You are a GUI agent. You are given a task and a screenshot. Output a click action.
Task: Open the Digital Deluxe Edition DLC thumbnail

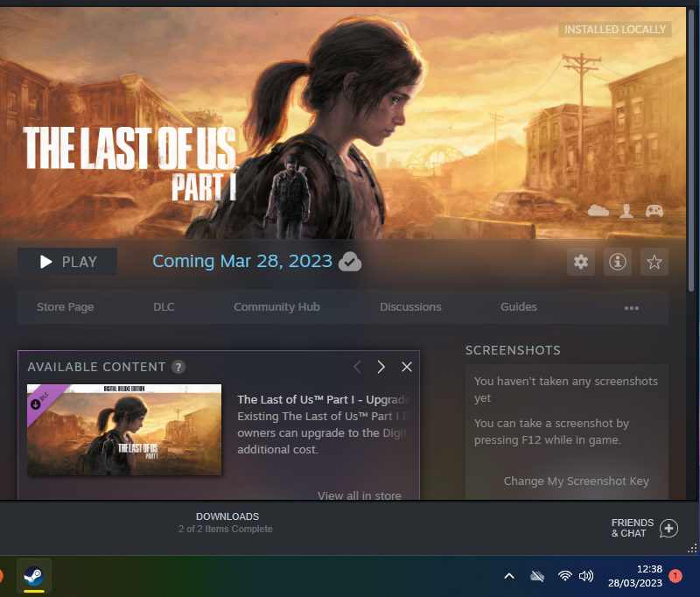pos(124,430)
